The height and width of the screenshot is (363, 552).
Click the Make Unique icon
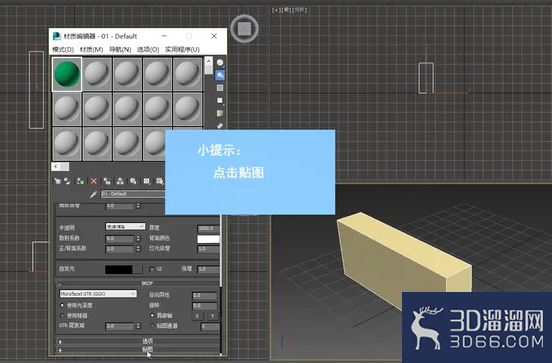click(120, 181)
